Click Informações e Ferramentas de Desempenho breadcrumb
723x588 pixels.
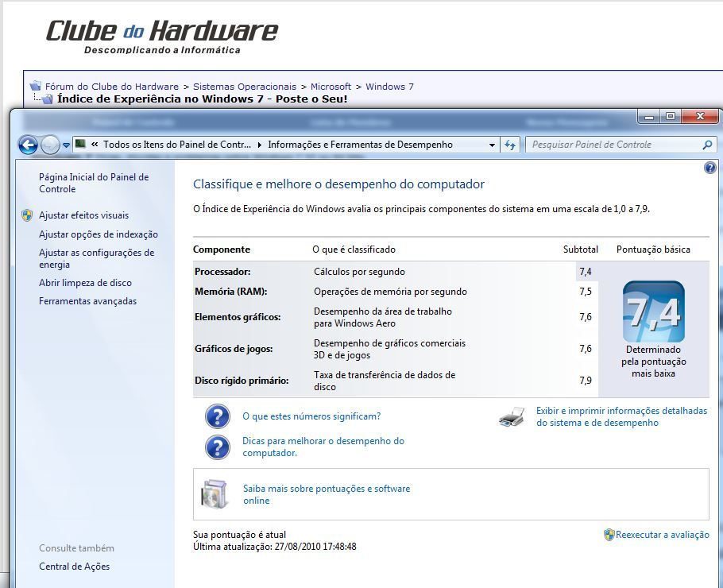(361, 145)
